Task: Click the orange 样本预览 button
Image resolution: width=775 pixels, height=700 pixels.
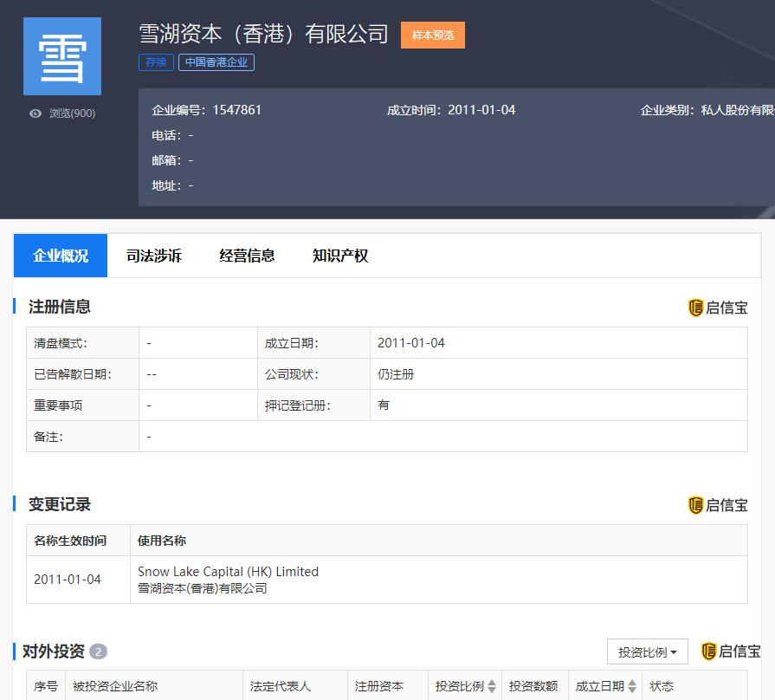Action: 432,36
